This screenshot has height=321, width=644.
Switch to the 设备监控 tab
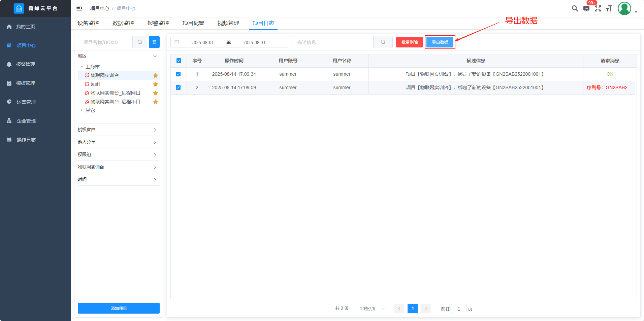tap(88, 23)
